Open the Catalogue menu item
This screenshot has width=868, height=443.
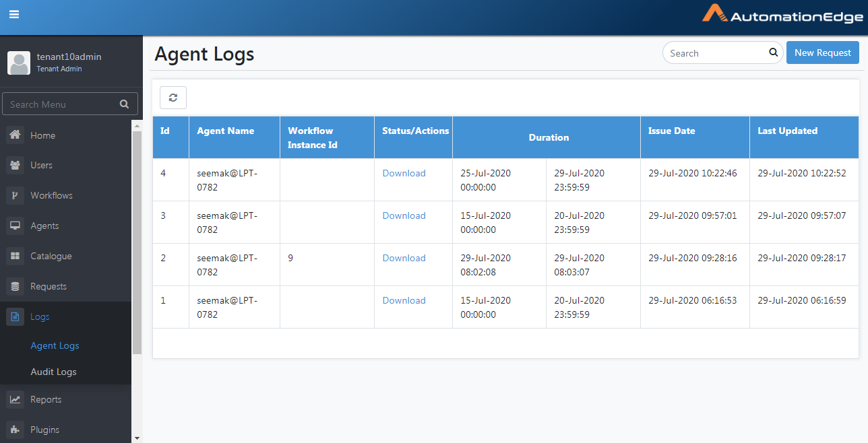click(66, 256)
